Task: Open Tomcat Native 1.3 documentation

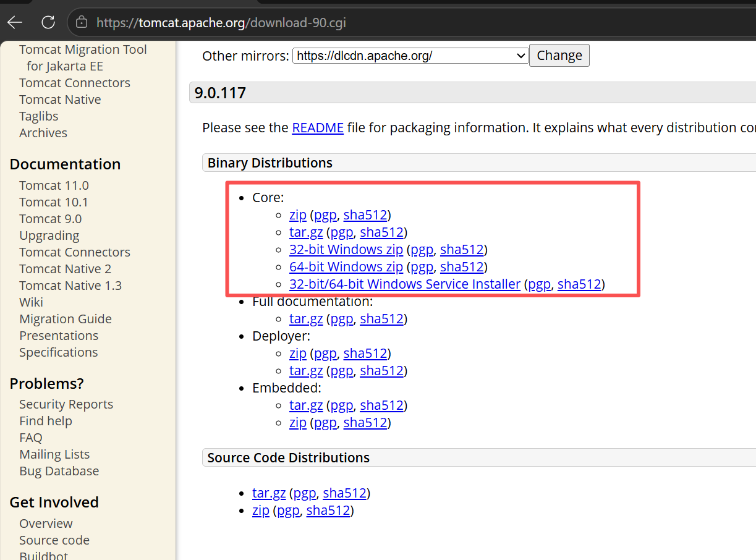Action: 70,286
